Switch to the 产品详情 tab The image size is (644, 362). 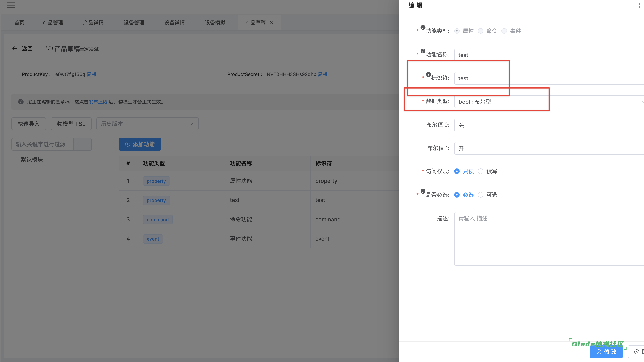[x=93, y=22]
